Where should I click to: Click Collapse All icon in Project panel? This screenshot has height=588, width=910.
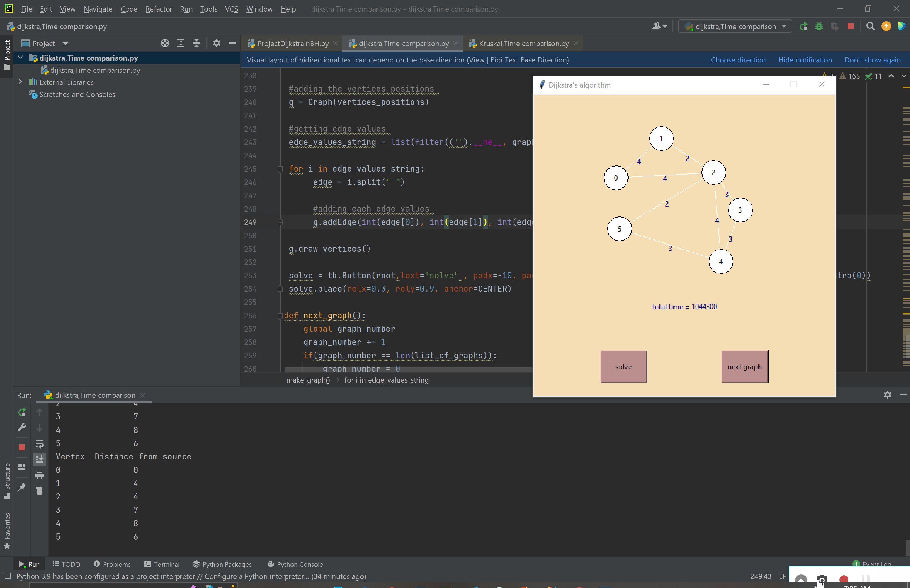pyautogui.click(x=196, y=43)
